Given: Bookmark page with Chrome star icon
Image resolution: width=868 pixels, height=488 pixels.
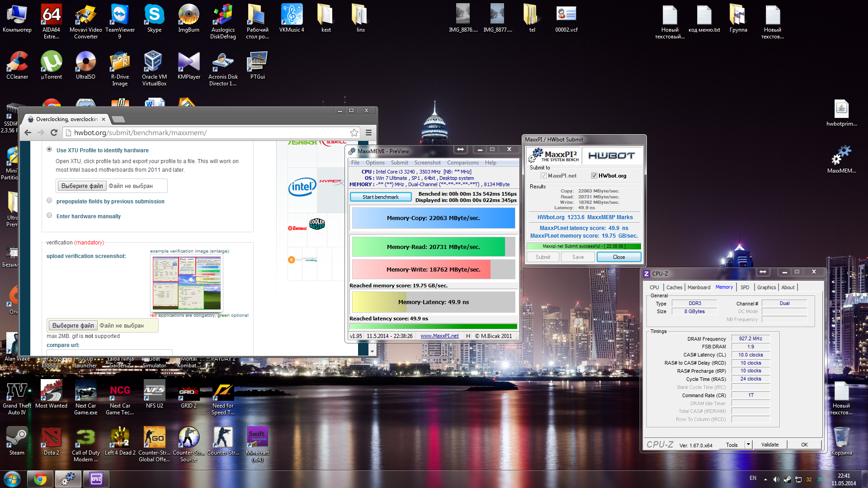Looking at the screenshot, I should [x=354, y=132].
